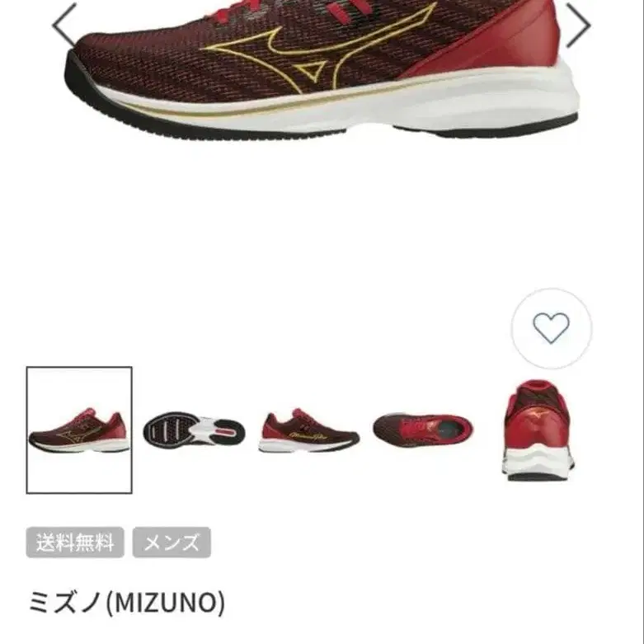The image size is (644, 644).
Task: Select the top-down view thumbnail
Action: pyautogui.click(x=423, y=430)
